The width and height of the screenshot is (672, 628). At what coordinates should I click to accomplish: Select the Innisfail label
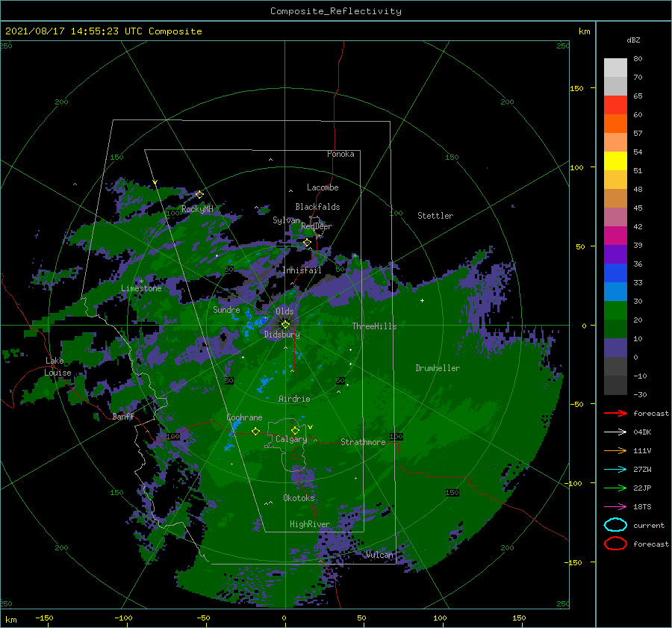[302, 270]
